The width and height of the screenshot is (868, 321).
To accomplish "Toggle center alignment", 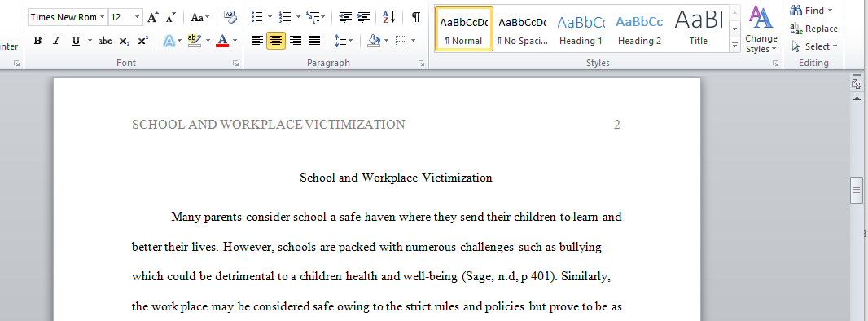I will [276, 41].
